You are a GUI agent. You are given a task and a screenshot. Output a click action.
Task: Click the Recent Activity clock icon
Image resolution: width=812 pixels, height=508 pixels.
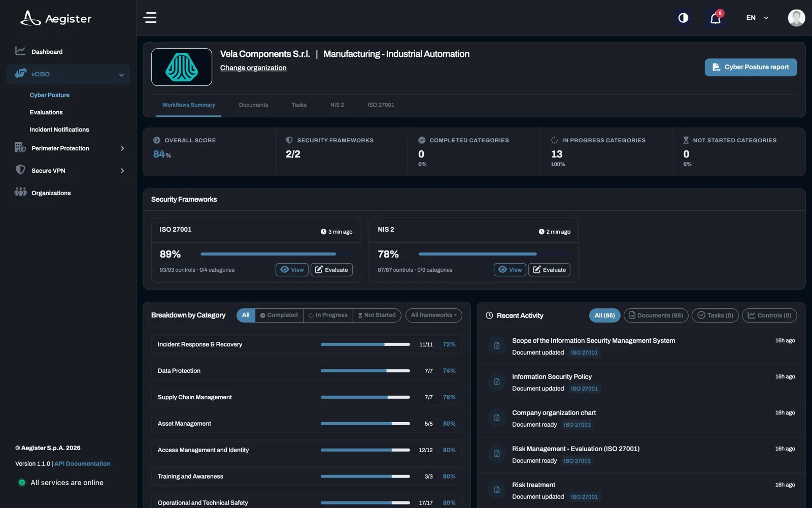click(489, 315)
